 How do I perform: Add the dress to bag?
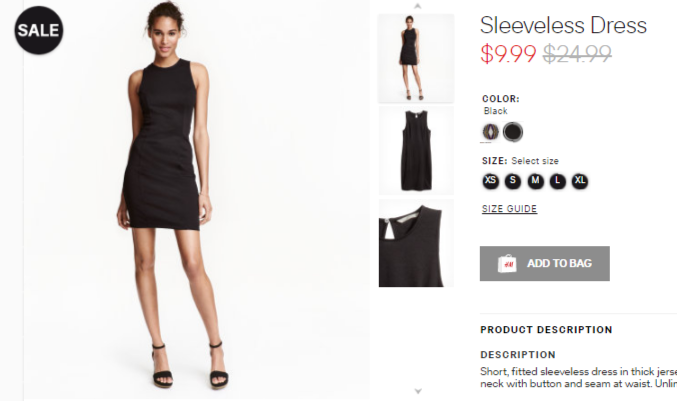coord(544,263)
